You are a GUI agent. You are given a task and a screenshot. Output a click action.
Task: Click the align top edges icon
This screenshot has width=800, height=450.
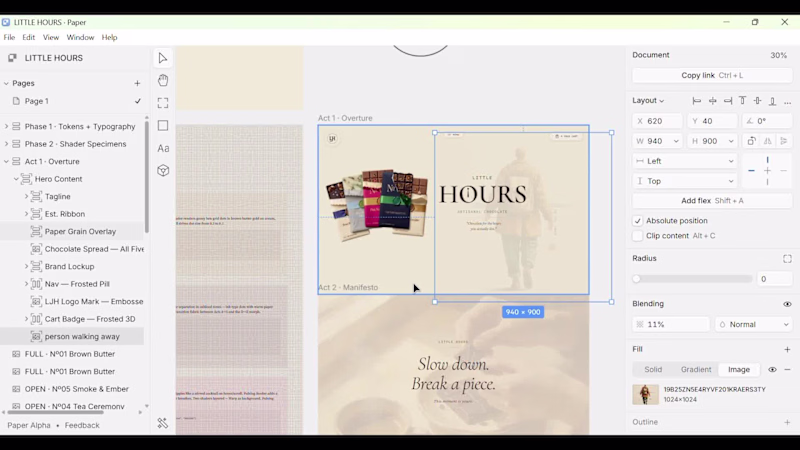coord(742,101)
